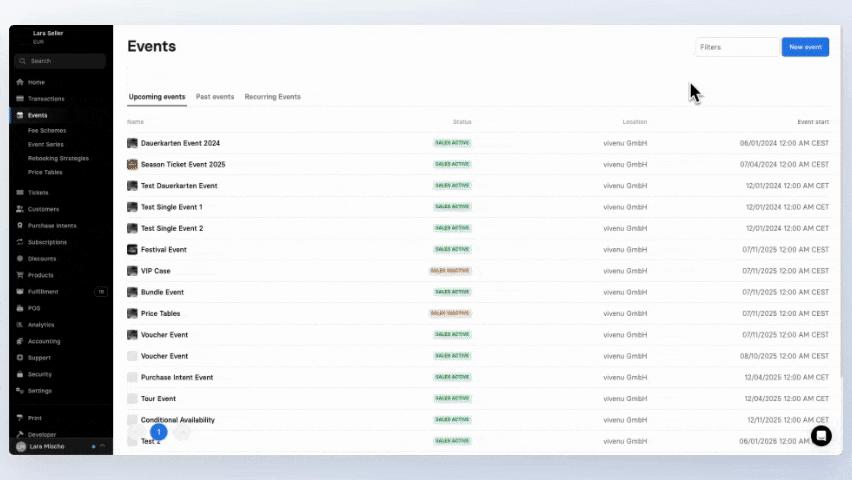Go to Customers via sidebar icon

[x=20, y=209]
